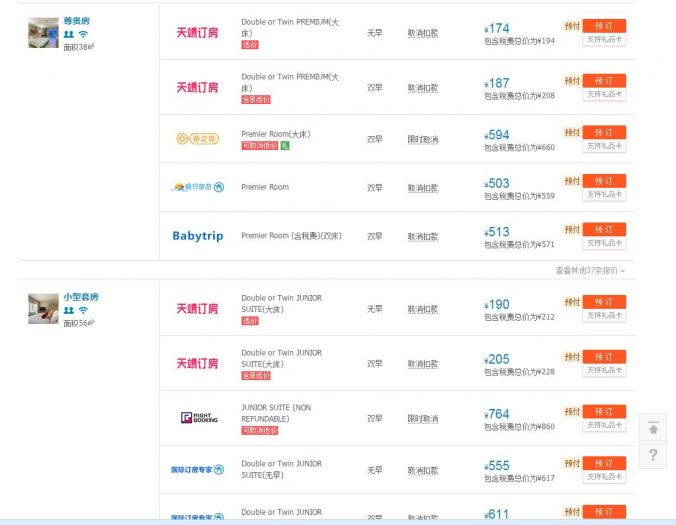Click the red badge under JUNIOR SUITE ¥190
The image size is (676, 525).
click(250, 321)
